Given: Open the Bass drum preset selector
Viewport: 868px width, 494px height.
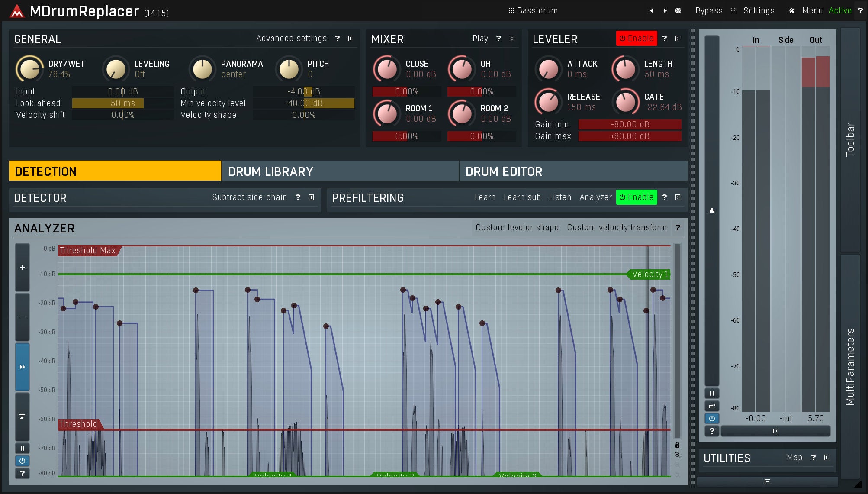Looking at the screenshot, I should pyautogui.click(x=533, y=11).
